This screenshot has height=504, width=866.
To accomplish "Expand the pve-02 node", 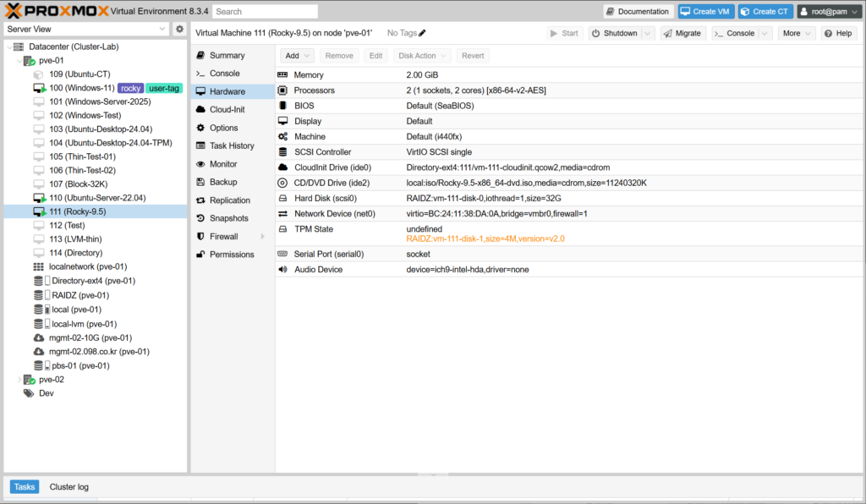I will [x=19, y=380].
